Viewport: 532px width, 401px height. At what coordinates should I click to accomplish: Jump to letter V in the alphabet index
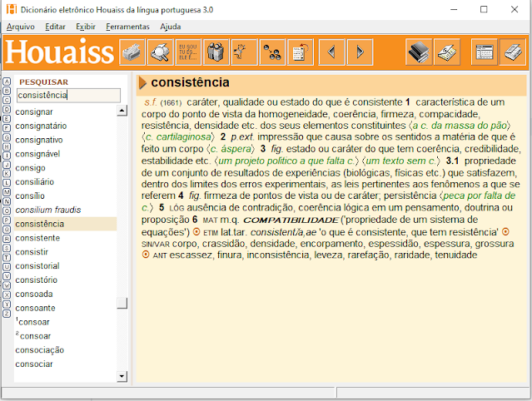point(7,276)
